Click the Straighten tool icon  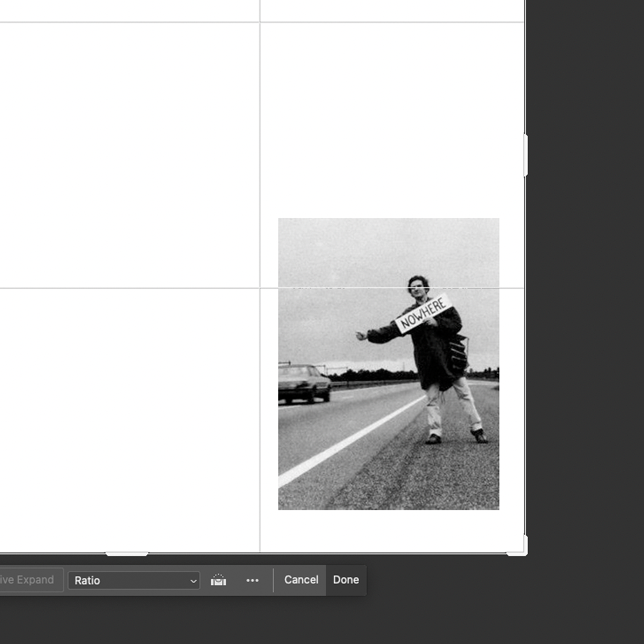point(218,580)
